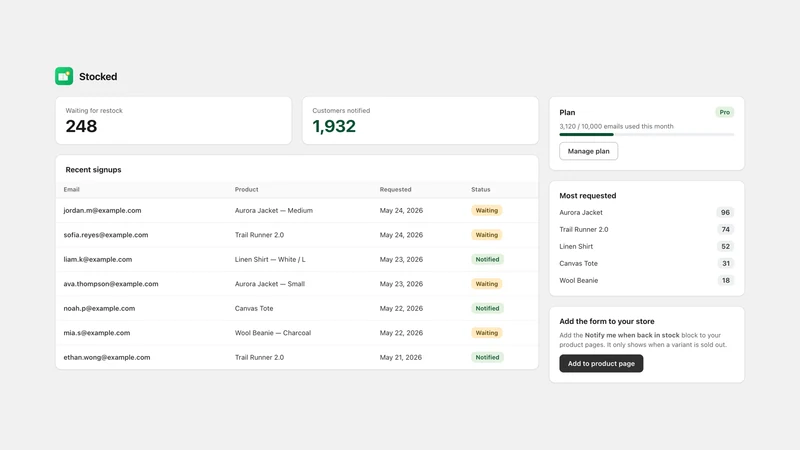800x450 pixels.
Task: Click the Add to product page button
Action: [x=601, y=363]
